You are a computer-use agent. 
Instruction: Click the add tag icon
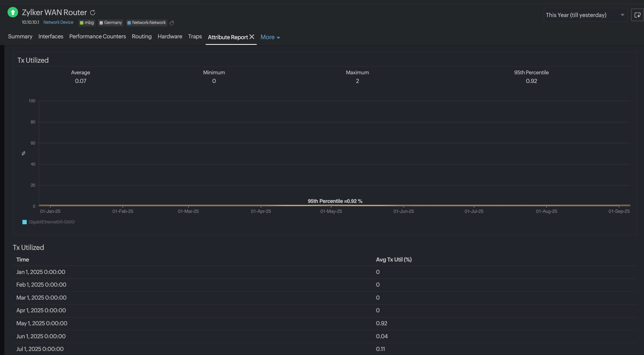172,23
